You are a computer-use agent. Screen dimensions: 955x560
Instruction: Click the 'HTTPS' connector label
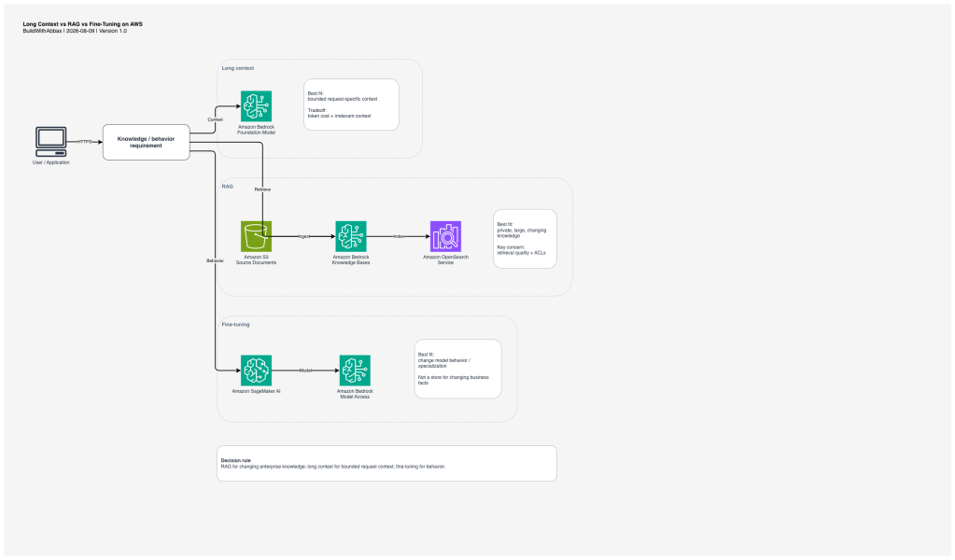click(x=85, y=142)
